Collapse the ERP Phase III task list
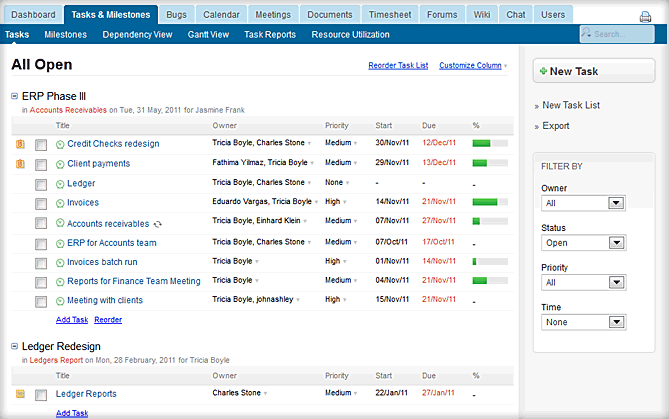The height and width of the screenshot is (419, 669). coord(15,96)
